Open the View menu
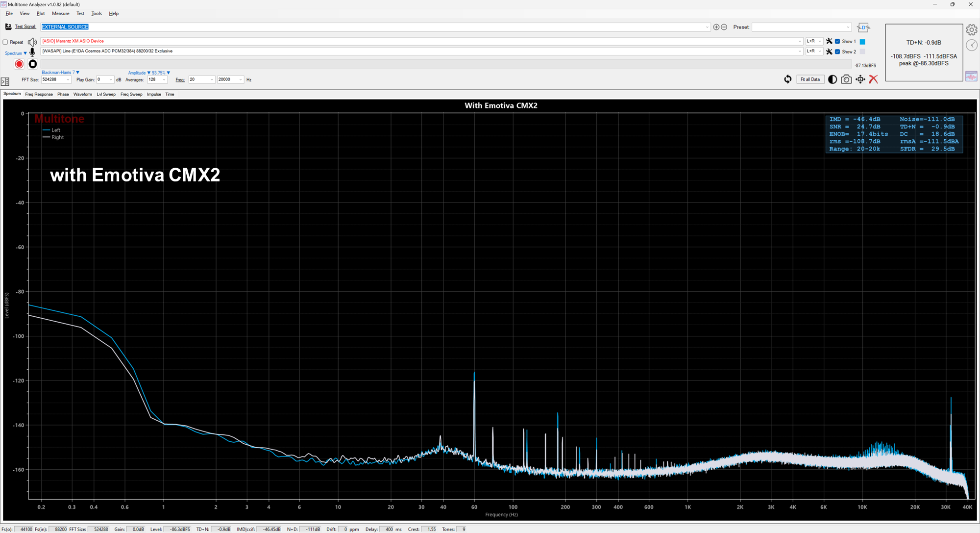Viewport: 980px width, 533px height. 24,13
